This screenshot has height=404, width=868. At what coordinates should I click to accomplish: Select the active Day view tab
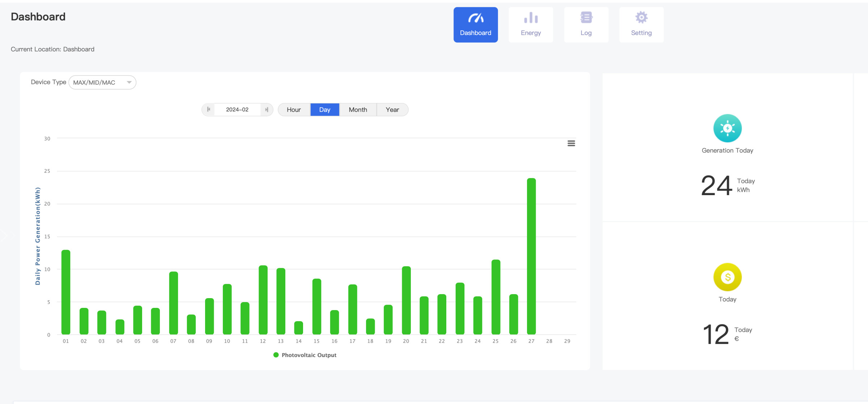pyautogui.click(x=324, y=109)
